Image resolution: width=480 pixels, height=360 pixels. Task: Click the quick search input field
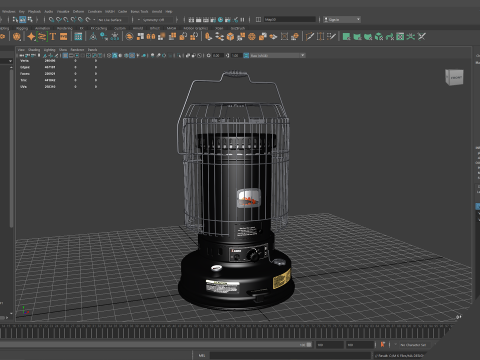[289, 20]
